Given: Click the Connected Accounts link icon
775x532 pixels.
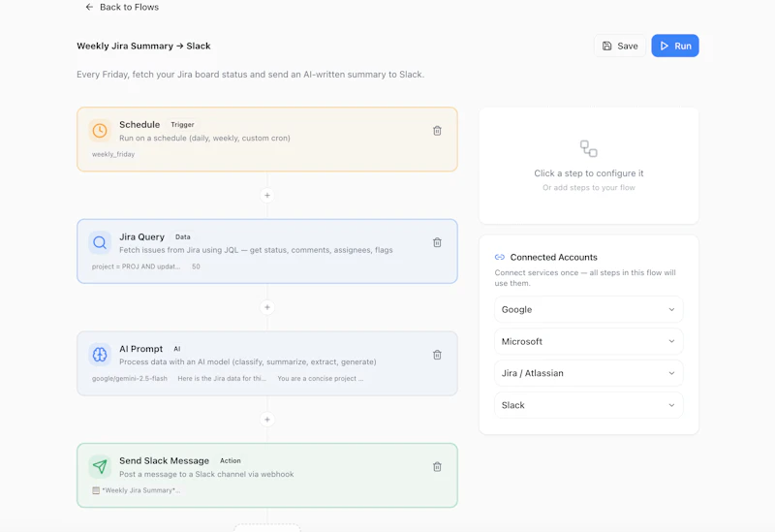Looking at the screenshot, I should [500, 257].
